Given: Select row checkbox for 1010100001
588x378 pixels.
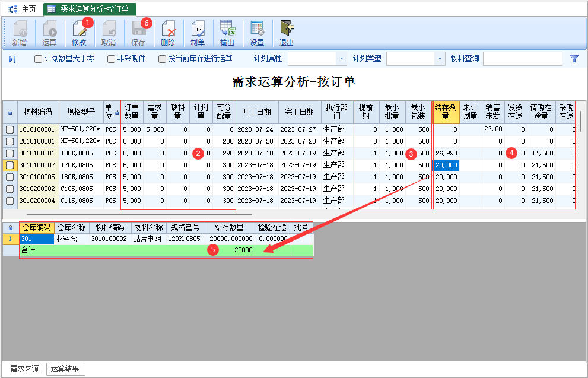Looking at the screenshot, I should (x=9, y=130).
